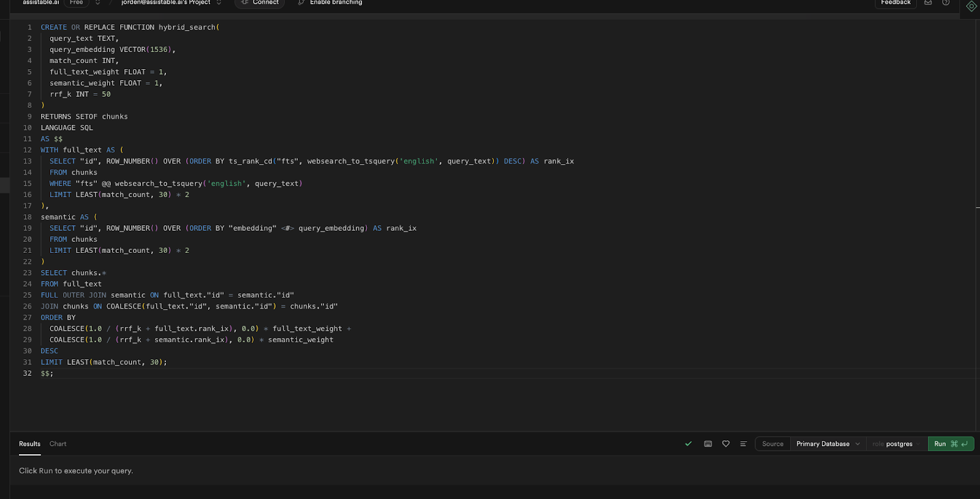Click the Feedback button

point(895,3)
